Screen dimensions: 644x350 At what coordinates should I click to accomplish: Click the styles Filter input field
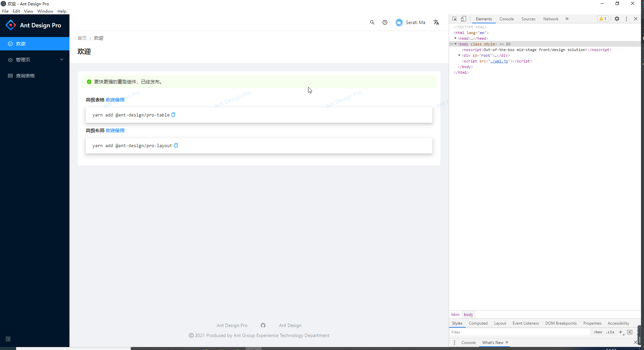(520, 332)
